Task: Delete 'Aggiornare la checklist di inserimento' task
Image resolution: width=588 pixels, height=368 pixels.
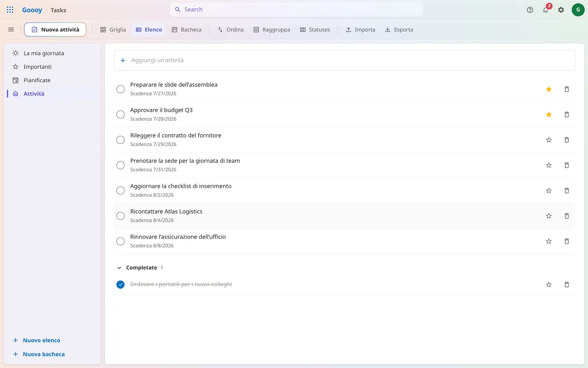Action: point(567,191)
